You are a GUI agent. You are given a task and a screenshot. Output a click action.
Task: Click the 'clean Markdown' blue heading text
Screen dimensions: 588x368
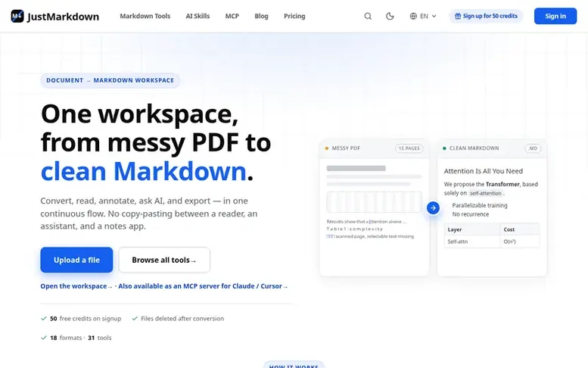(x=144, y=171)
